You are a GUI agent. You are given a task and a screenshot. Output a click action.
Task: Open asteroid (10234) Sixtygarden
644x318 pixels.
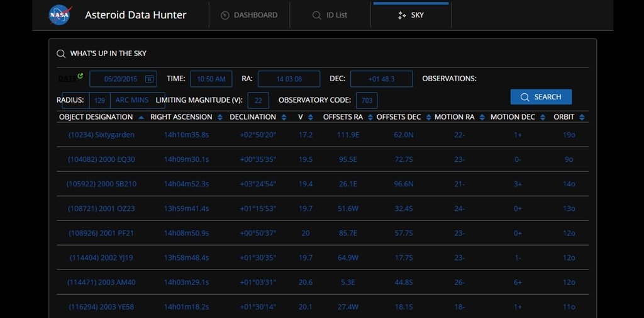point(101,135)
